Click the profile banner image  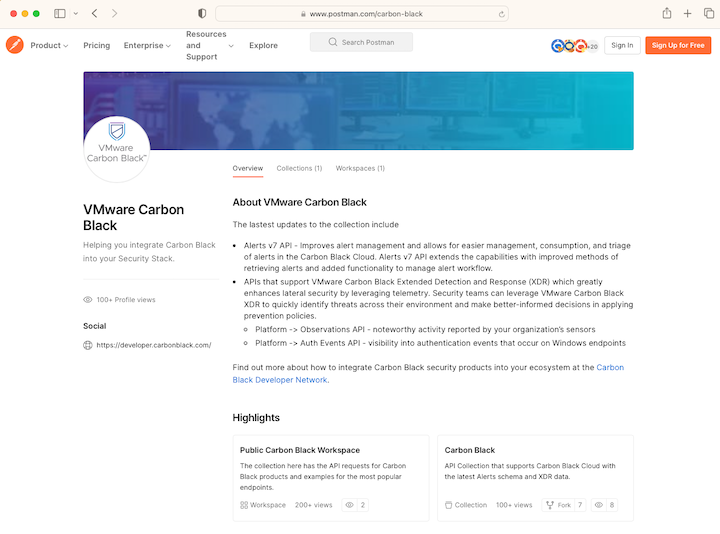pyautogui.click(x=358, y=111)
